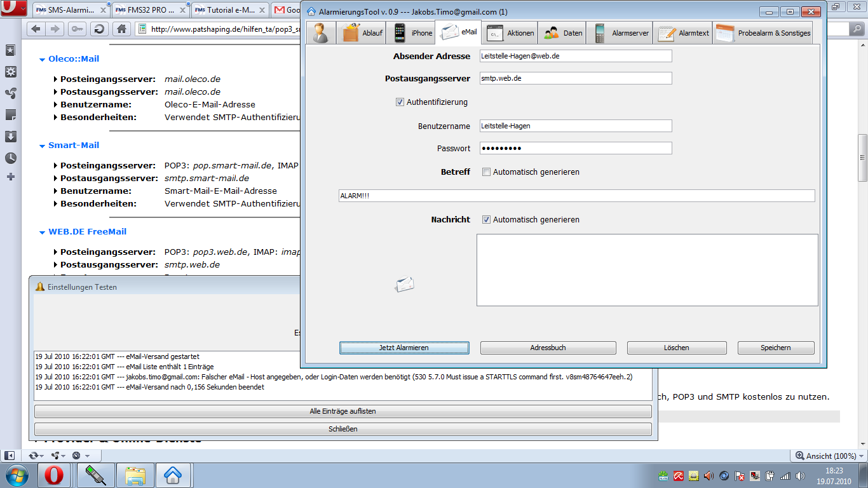Click the phone handset taskbar icon
This screenshot has height=488, width=868.
click(100, 475)
